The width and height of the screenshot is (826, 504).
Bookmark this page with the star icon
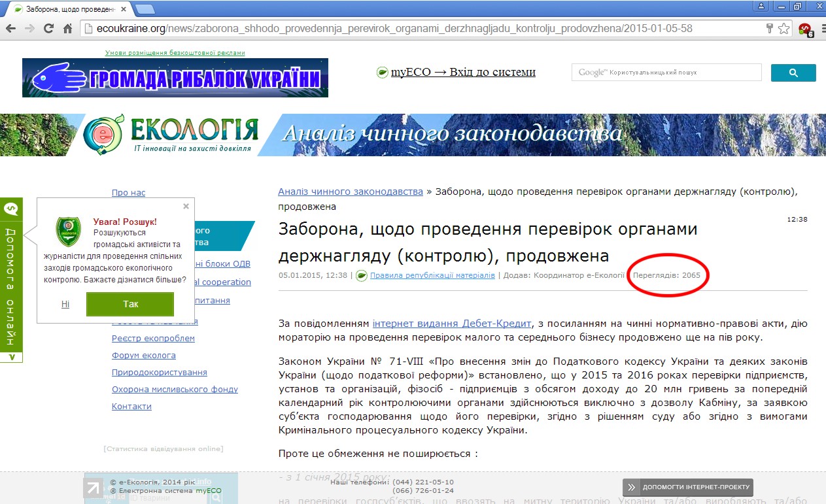(783, 29)
